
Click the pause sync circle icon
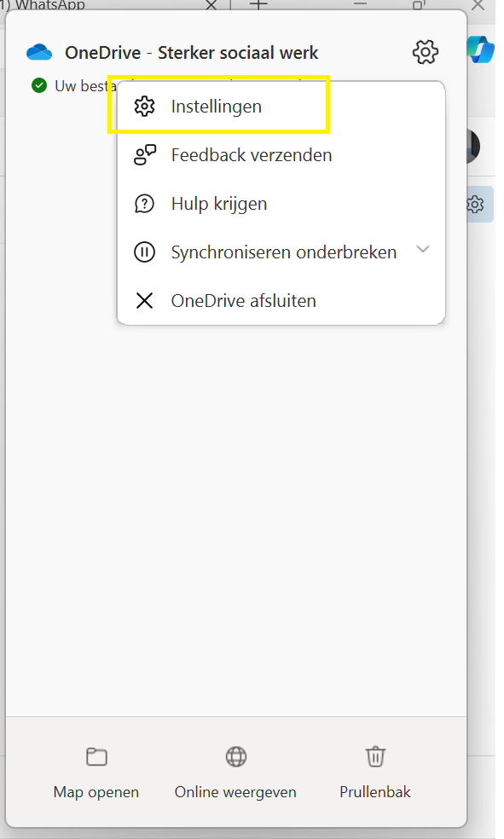coord(144,252)
